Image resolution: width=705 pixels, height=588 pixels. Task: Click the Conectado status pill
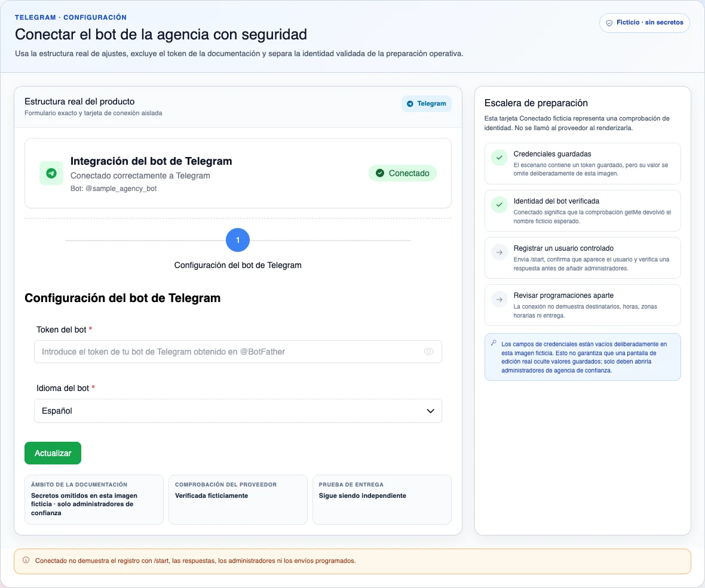point(403,173)
